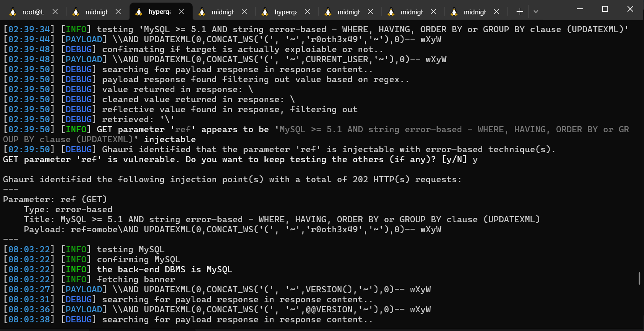Click 'total of 202 HTTP(s) requests' line
Image resolution: width=644 pixels, height=331 pixels.
232,180
